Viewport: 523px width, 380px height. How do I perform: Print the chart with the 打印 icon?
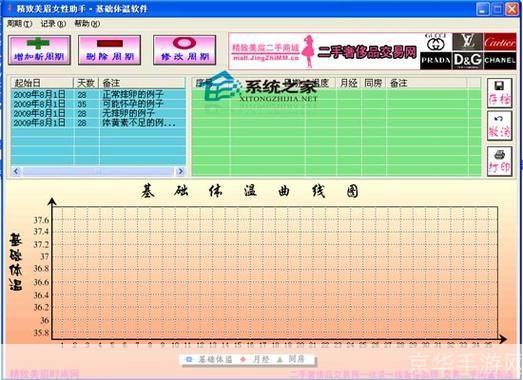point(499,161)
